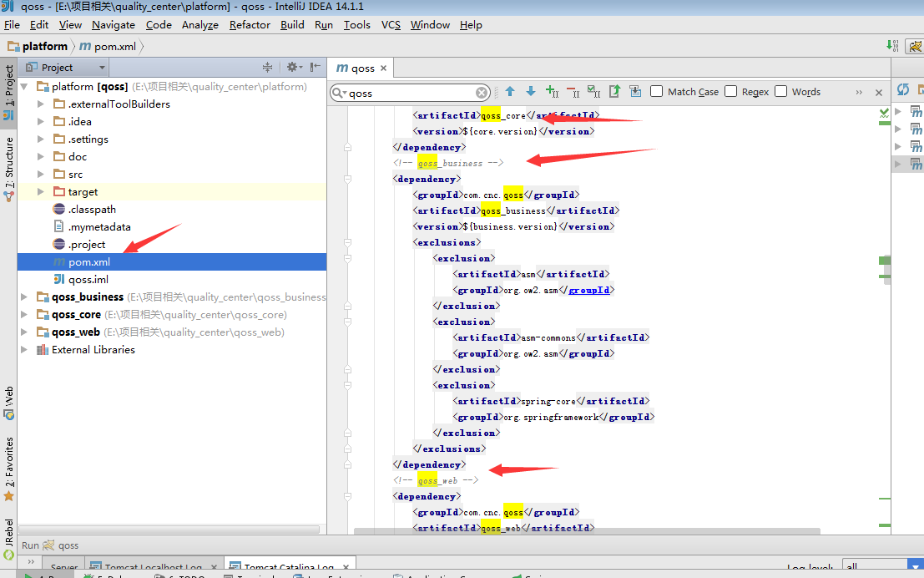Open the Build menu

(292, 25)
